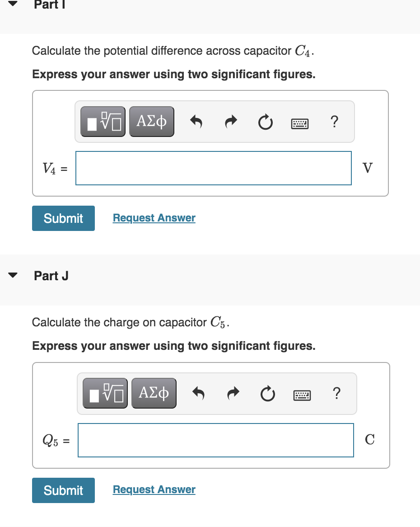Undo the last entry in Part I answer box

pos(196,121)
